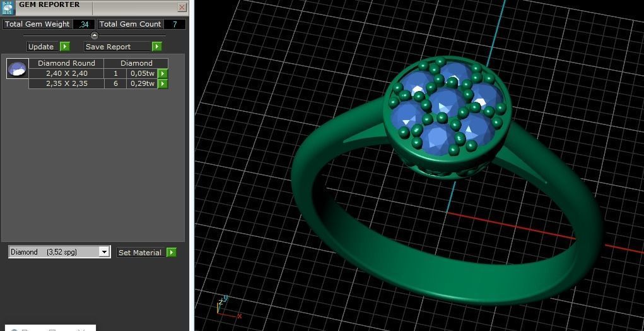The height and width of the screenshot is (331, 644).
Task: Click the 'Diamond Round' column header
Action: [x=66, y=63]
